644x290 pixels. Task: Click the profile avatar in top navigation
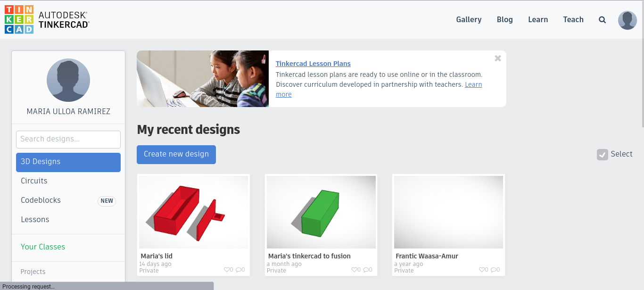coord(627,20)
